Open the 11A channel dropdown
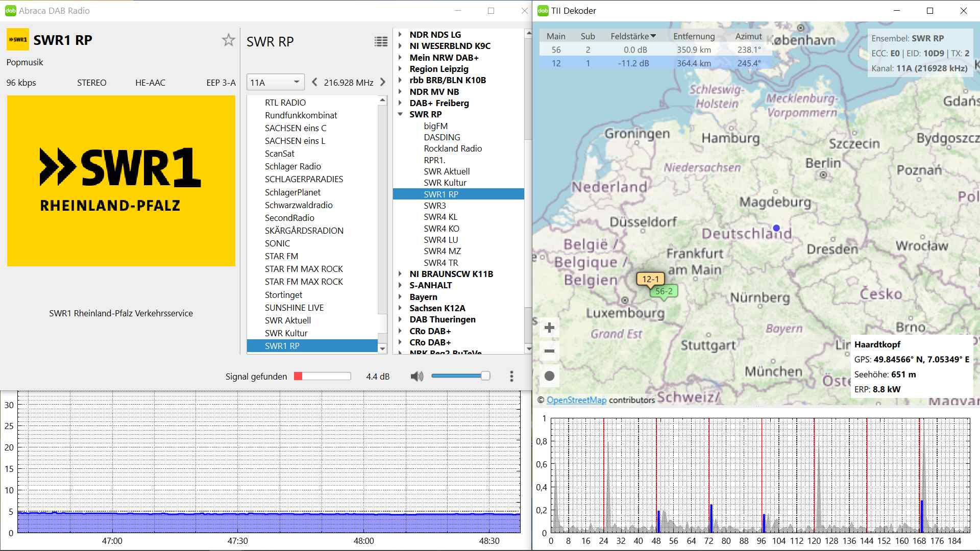 tap(275, 82)
